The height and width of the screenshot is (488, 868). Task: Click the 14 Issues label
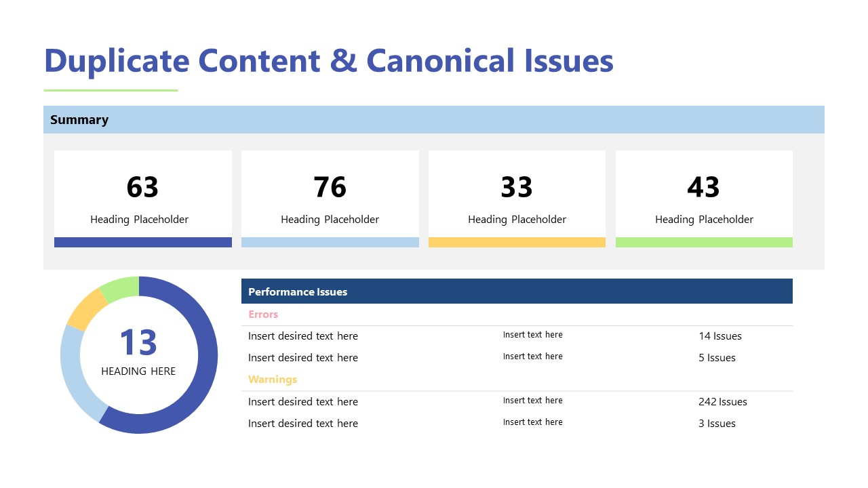point(720,335)
